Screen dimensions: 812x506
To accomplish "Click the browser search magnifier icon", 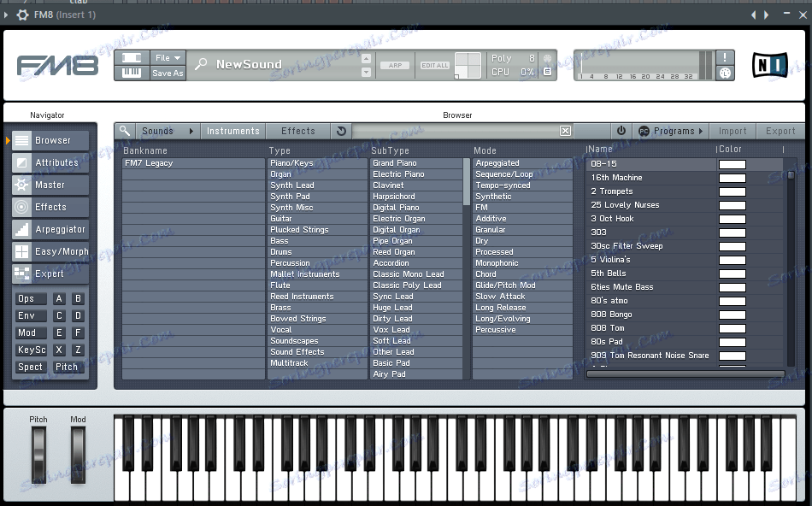I will pyautogui.click(x=125, y=131).
